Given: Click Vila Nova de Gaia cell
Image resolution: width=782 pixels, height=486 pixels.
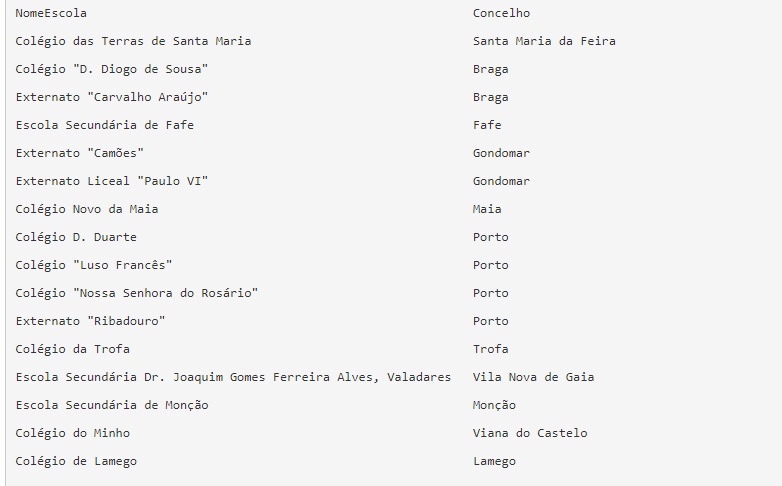Looking at the screenshot, I should tap(534, 377).
